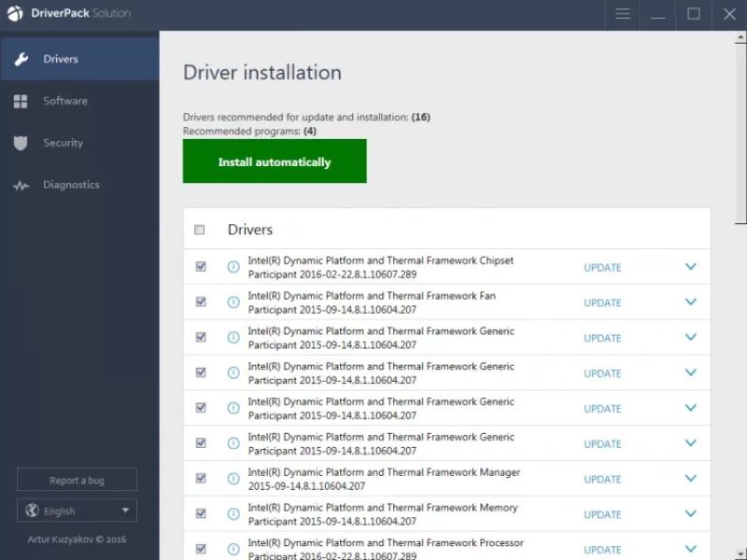Screen dimensions: 747x560
Task: Open the English language dropdown
Action: pyautogui.click(x=76, y=511)
